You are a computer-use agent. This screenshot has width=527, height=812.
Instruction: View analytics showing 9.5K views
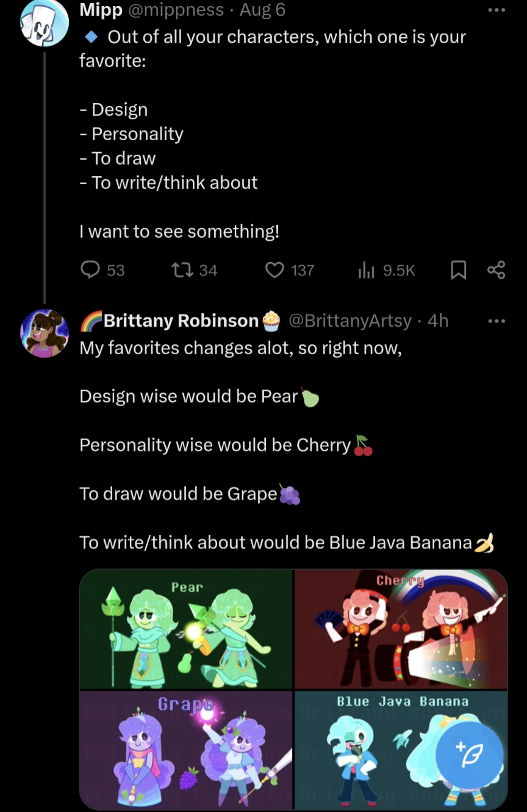[x=386, y=270]
